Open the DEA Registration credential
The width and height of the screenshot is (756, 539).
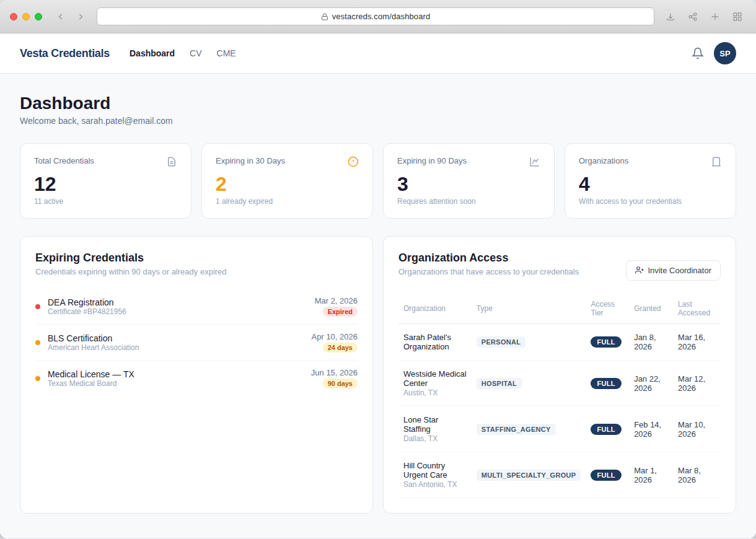[81, 302]
